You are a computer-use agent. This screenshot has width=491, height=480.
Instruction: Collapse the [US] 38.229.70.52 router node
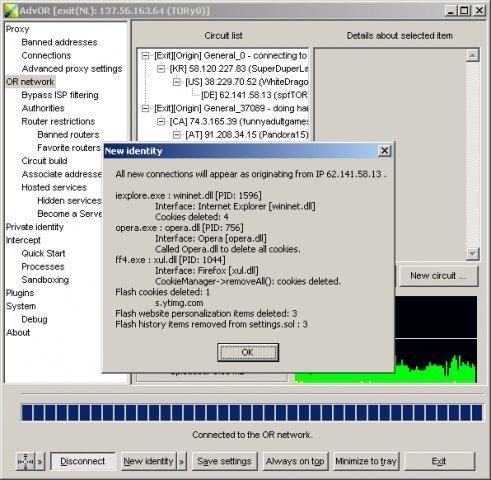tap(177, 82)
